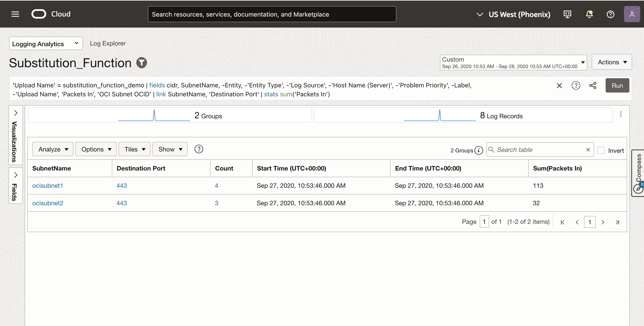Click the share query icon

593,86
